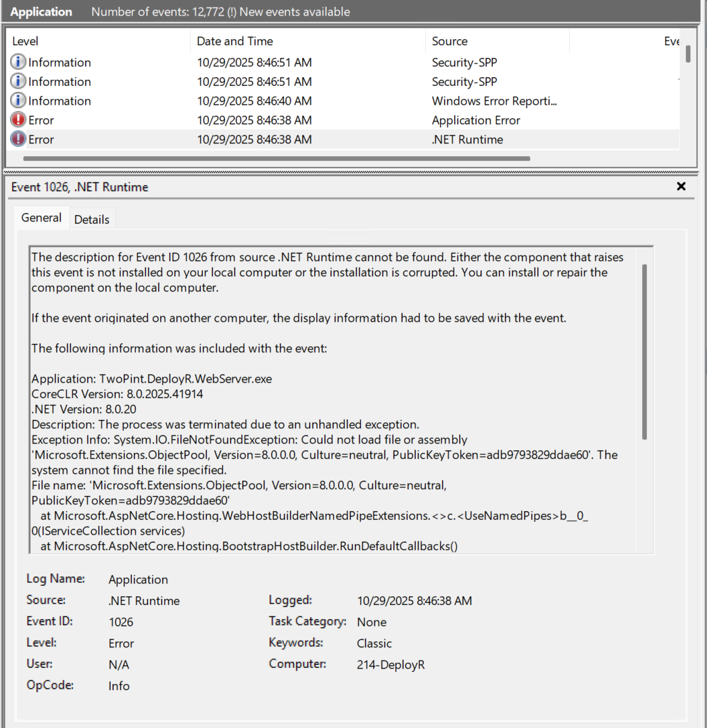Click the event list vertical scrollbar thumb
The width and height of the screenshot is (707, 728).
(688, 53)
